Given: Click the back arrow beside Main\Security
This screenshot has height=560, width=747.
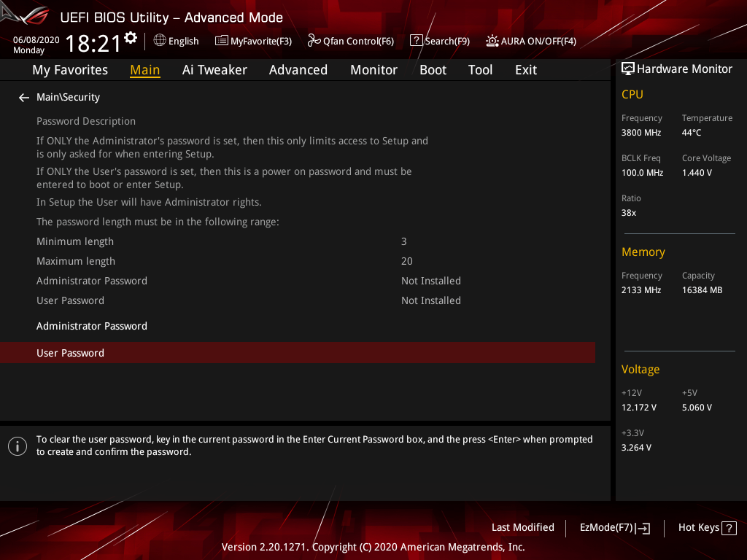Looking at the screenshot, I should pos(24,98).
